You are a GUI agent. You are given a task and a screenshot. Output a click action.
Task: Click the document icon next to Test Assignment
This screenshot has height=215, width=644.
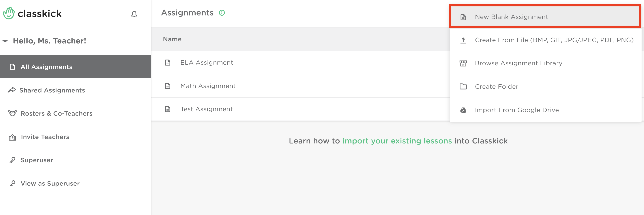[x=168, y=109]
